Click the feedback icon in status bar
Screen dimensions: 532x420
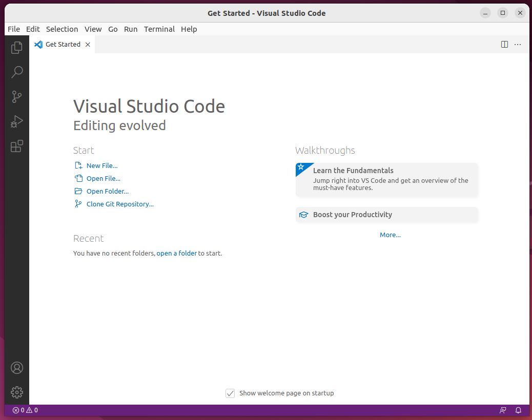(503, 410)
